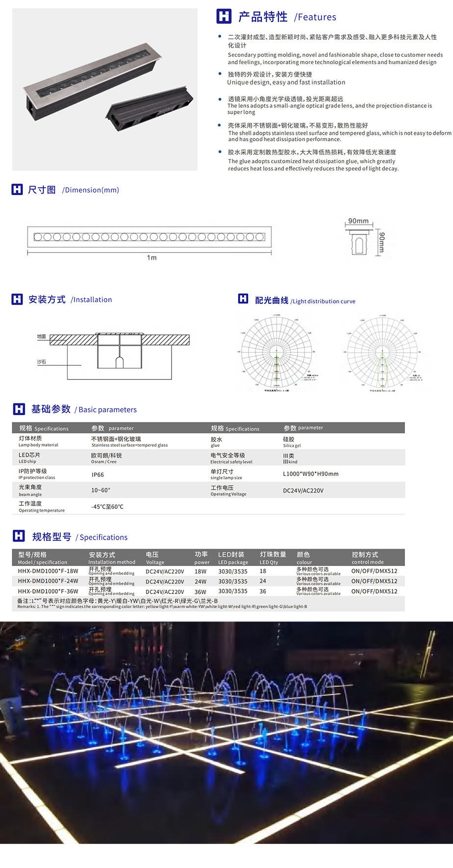Click the lamp shape in installation diagram
The image size is (453, 868).
120,351
